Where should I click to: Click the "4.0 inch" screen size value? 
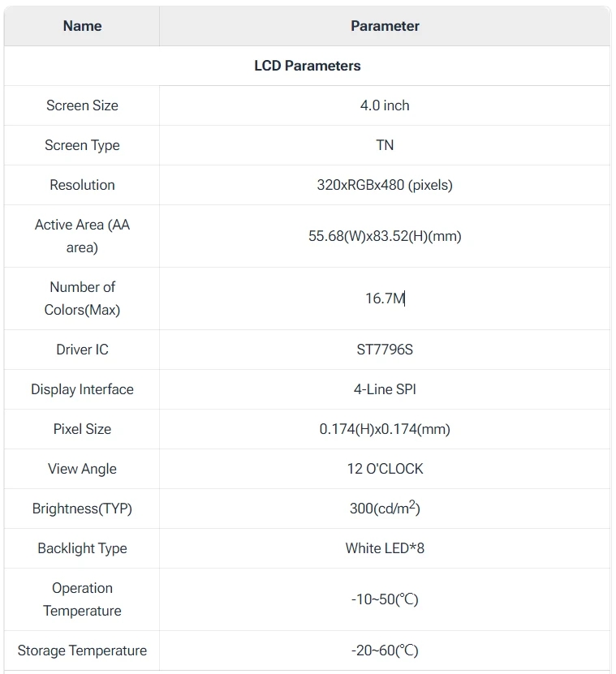pos(385,105)
